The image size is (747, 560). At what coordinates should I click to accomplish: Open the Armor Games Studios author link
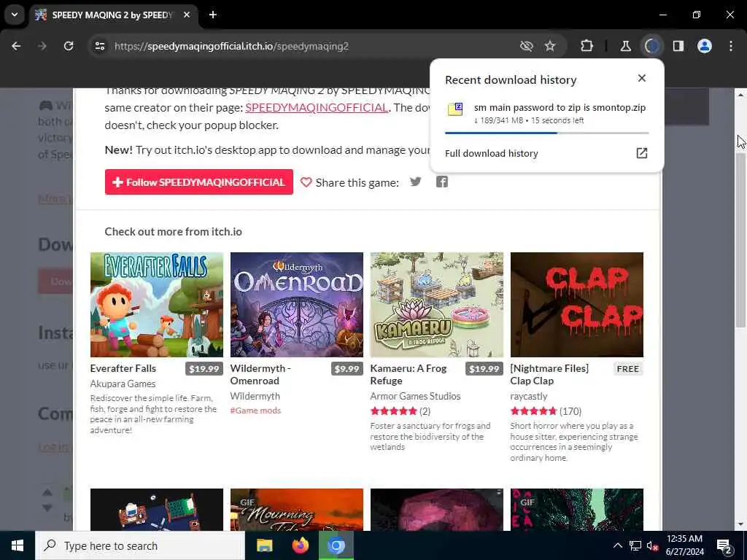tap(415, 396)
